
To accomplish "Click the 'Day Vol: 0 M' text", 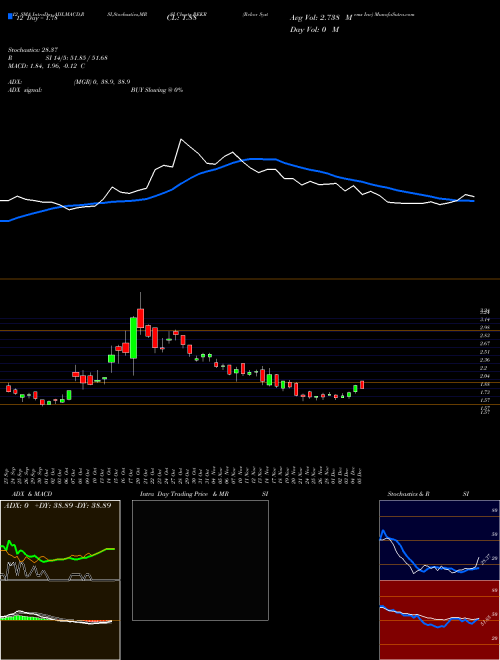I will coord(314,29).
